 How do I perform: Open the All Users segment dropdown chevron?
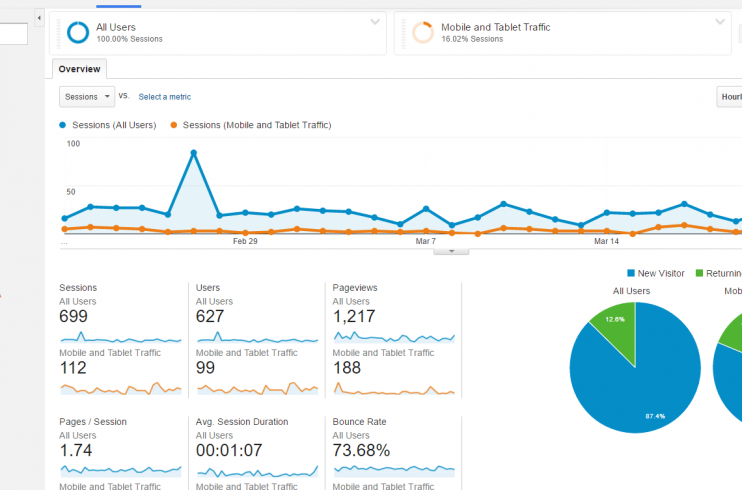[375, 22]
